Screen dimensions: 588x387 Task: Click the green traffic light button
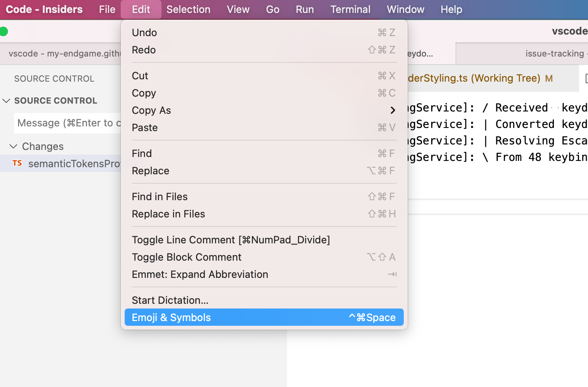click(4, 31)
